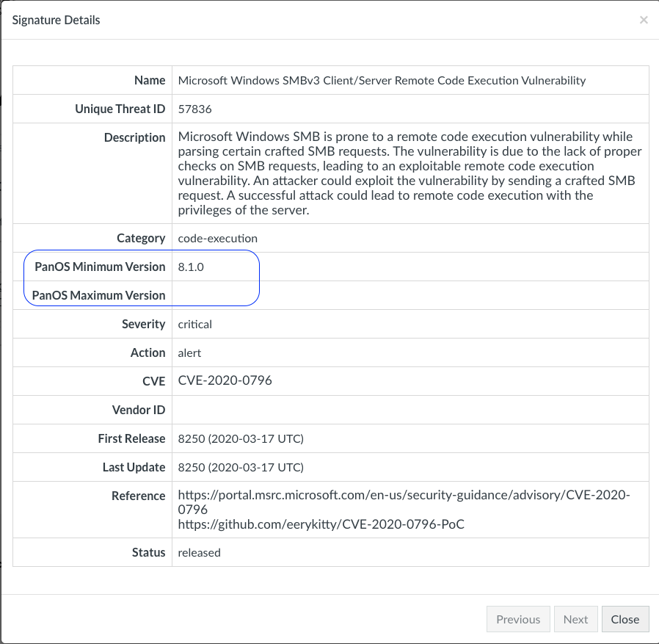659x644 pixels.
Task: Click the Previous button
Action: click(518, 619)
